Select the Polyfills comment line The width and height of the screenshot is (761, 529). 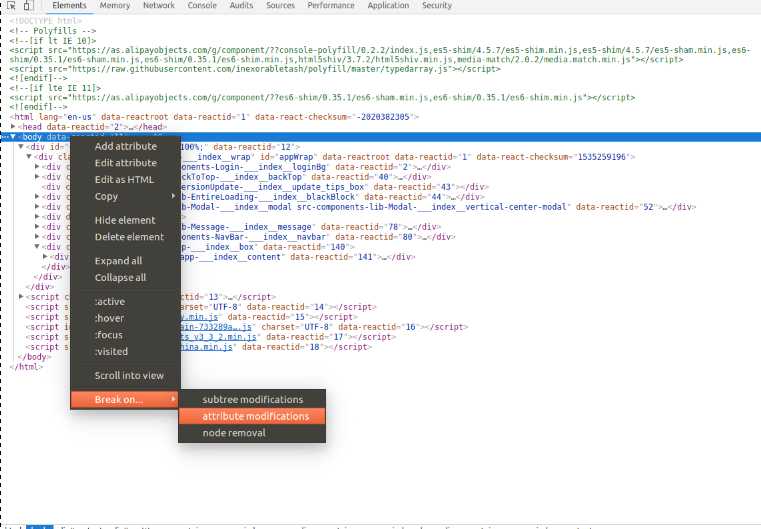(52, 31)
